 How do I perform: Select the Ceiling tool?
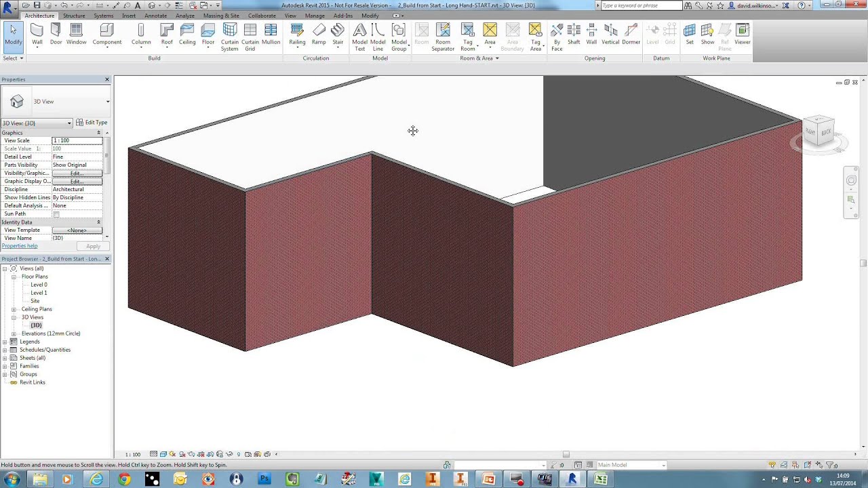pos(187,35)
